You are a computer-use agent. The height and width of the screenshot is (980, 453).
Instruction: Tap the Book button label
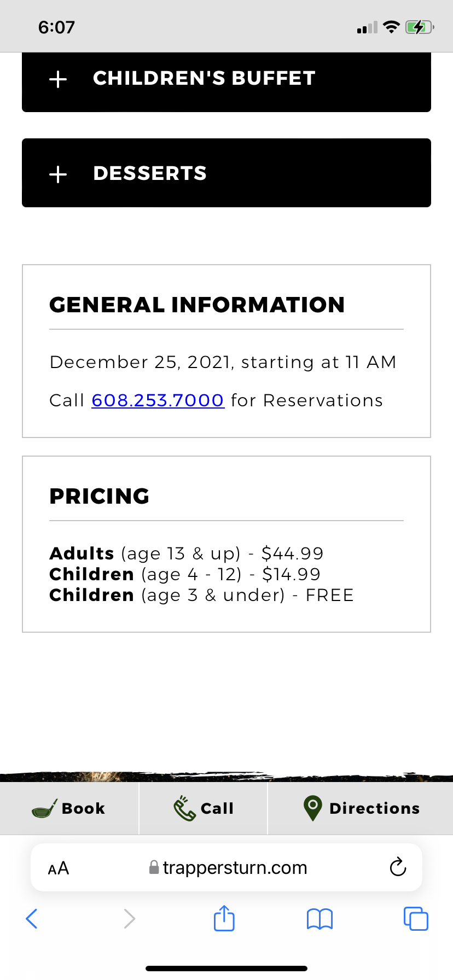[83, 808]
